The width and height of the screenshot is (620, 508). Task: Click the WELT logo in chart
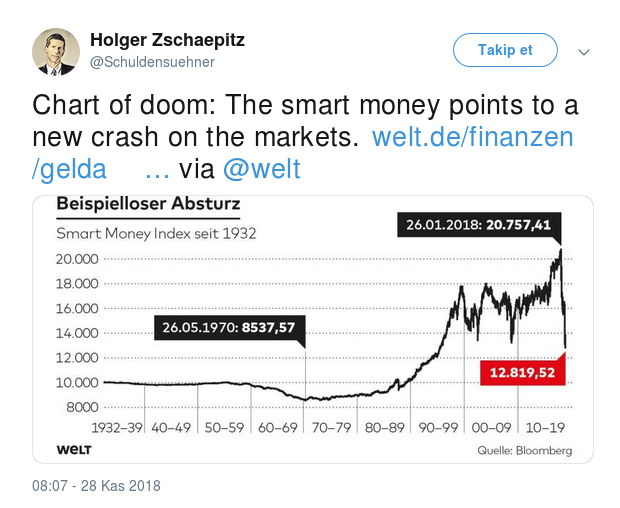pos(74,450)
